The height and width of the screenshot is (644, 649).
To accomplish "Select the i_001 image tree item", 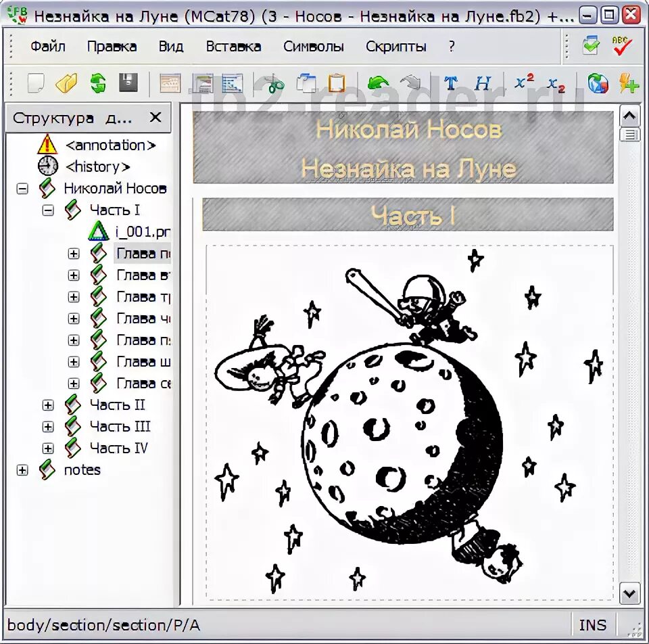I will coord(143,232).
